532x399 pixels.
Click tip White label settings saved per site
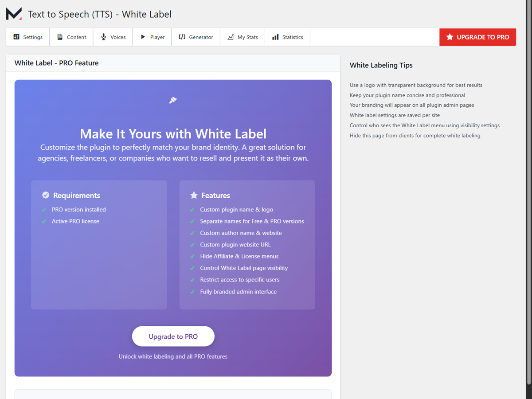click(x=395, y=115)
